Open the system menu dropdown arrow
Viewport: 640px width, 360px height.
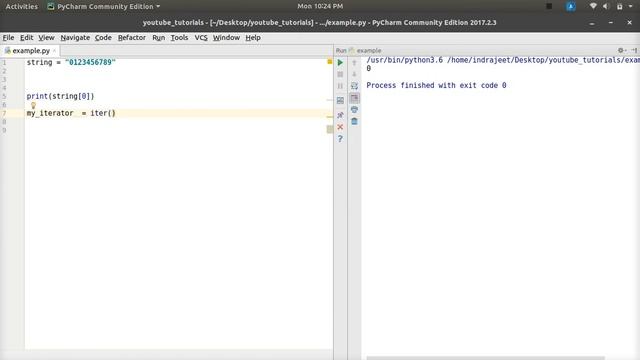pos(631,6)
